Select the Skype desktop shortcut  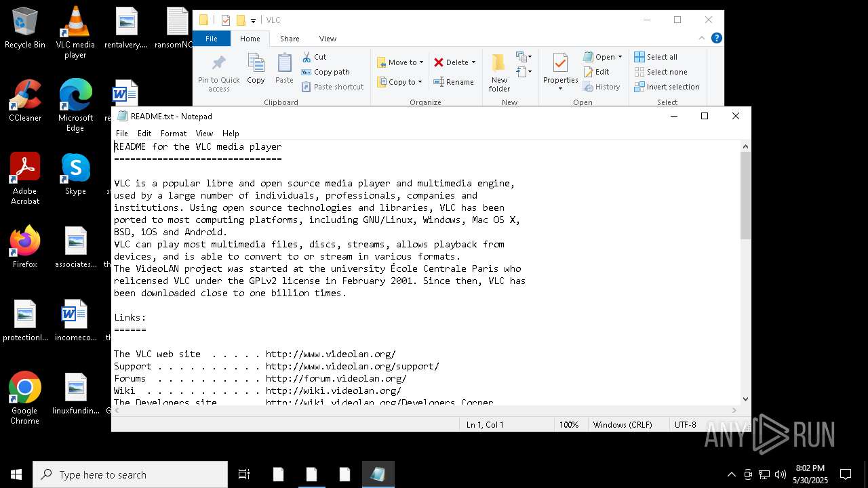(x=75, y=174)
